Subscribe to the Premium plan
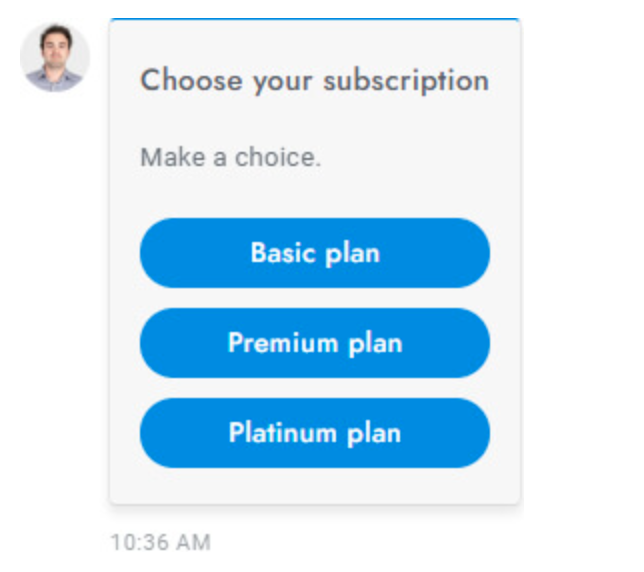The width and height of the screenshot is (644, 572). click(x=315, y=343)
